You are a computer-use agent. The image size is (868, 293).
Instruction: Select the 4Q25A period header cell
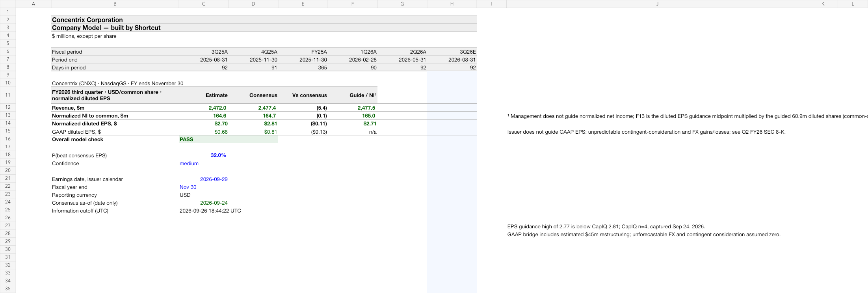pyautogui.click(x=253, y=52)
